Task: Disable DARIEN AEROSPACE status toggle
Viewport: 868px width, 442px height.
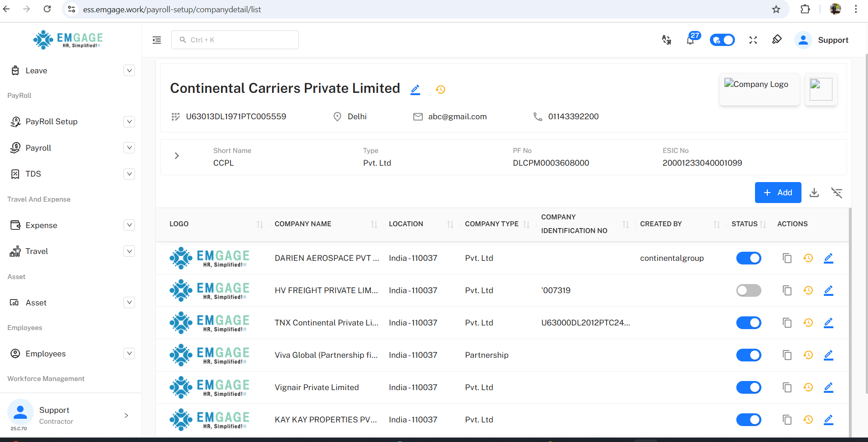Action: pos(748,258)
